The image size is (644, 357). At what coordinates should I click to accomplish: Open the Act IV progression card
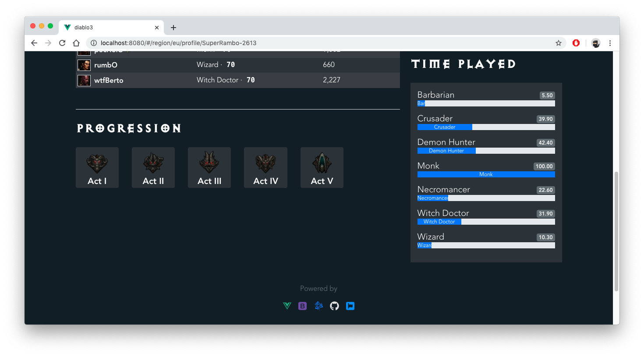[x=265, y=167]
